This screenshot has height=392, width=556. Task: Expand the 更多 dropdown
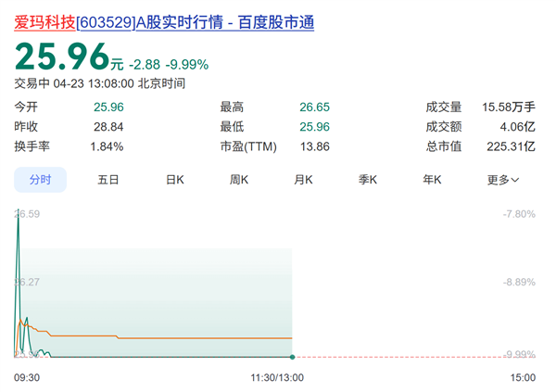[x=503, y=180]
